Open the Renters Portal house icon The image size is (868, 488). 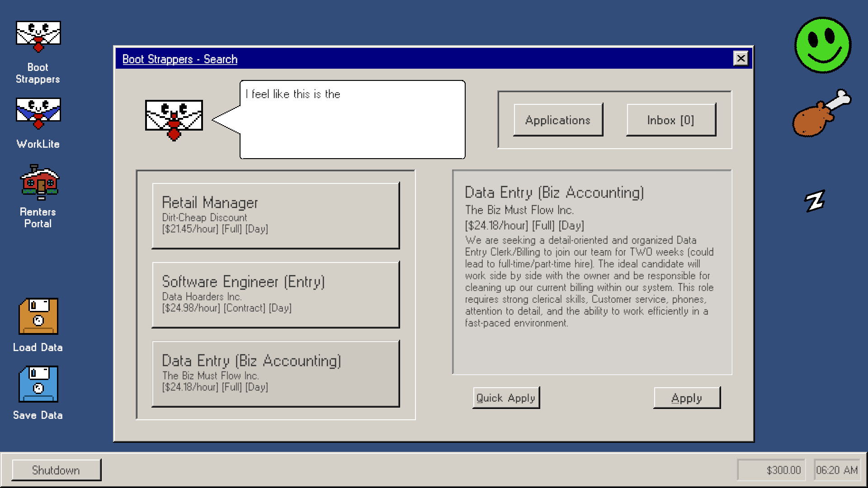38,183
